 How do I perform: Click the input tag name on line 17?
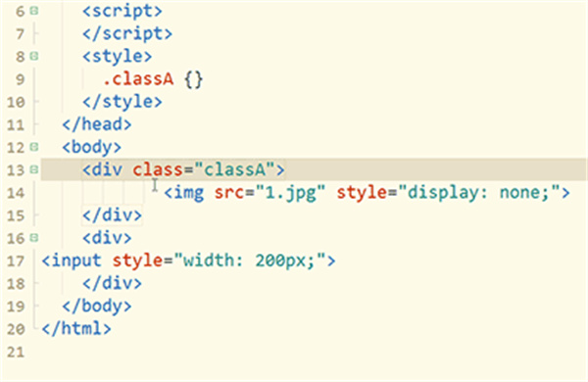coord(76,261)
